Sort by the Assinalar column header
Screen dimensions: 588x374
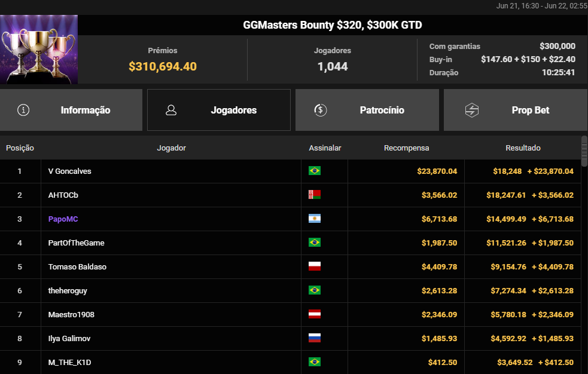pos(325,148)
